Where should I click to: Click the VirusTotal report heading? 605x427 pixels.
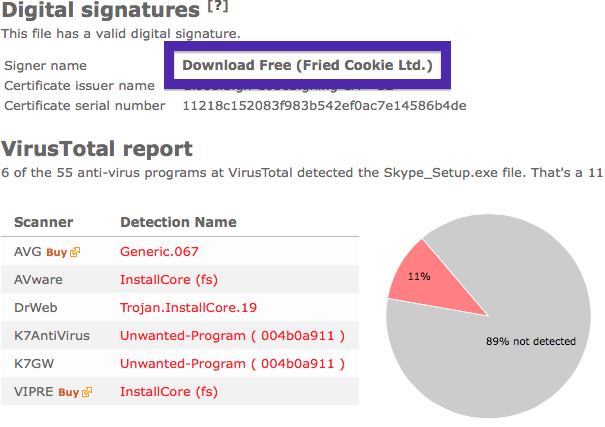[97, 149]
